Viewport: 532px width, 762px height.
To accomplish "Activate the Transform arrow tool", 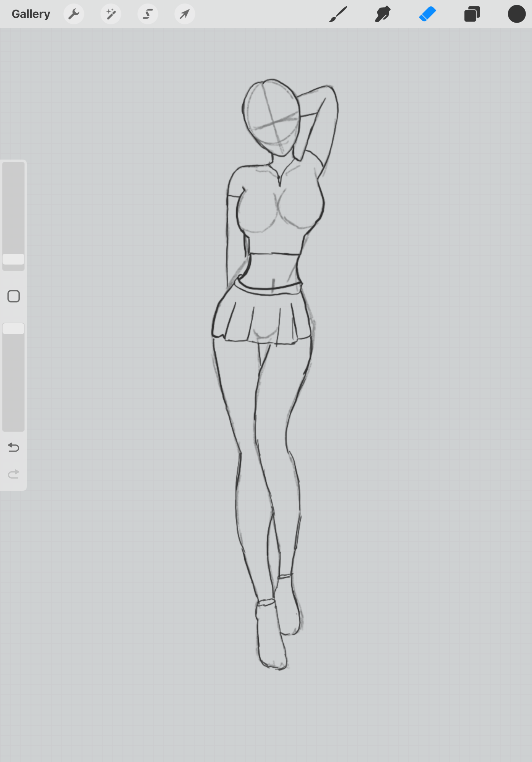I will coord(185,14).
